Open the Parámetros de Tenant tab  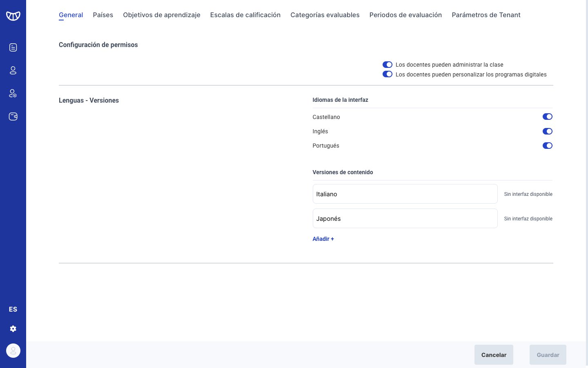coord(486,15)
